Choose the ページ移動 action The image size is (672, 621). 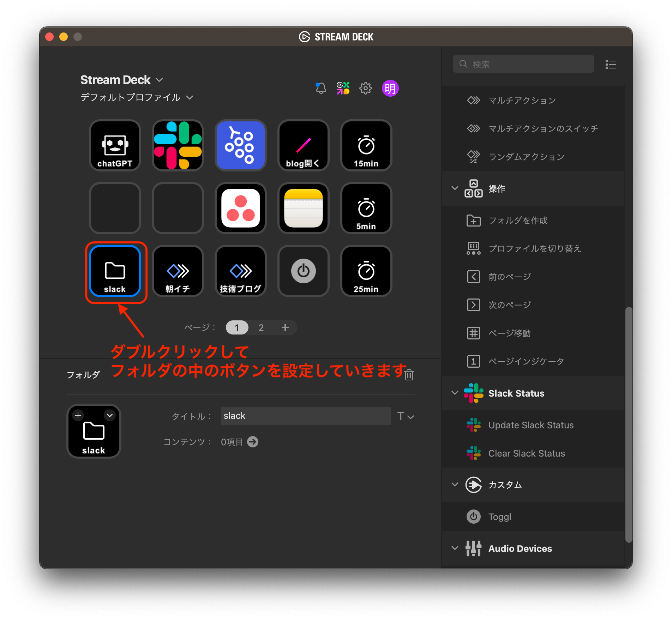pyautogui.click(x=533, y=333)
